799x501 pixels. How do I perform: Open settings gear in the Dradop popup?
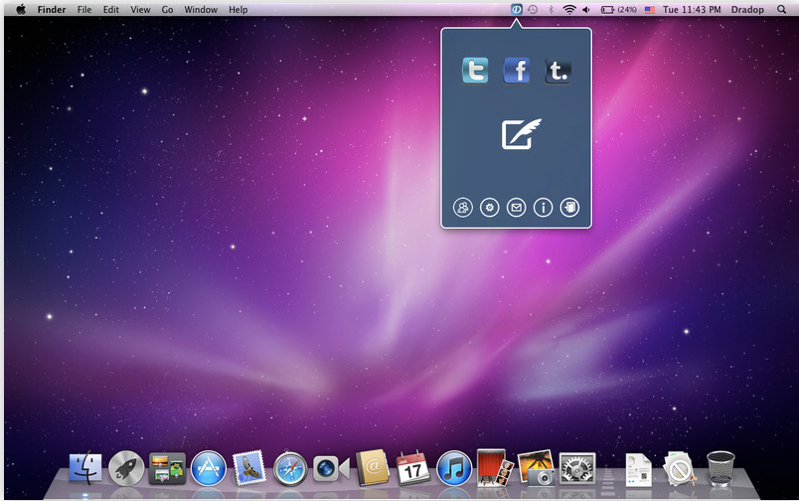[490, 207]
